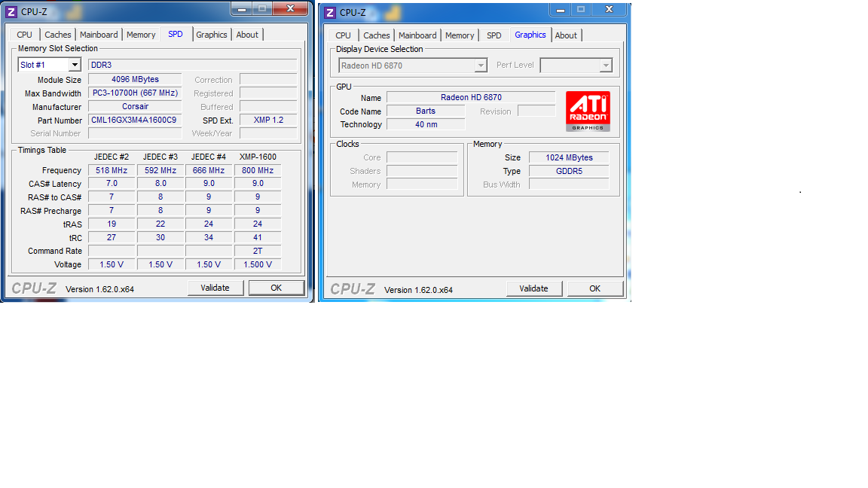The width and height of the screenshot is (868, 488).
Task: Click the DDR3 memory type field
Action: [x=193, y=65]
